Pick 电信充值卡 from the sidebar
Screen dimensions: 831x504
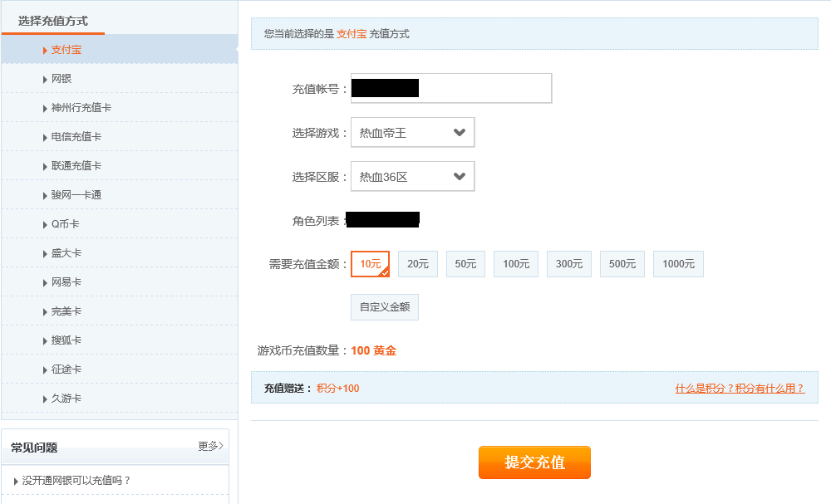click(76, 137)
